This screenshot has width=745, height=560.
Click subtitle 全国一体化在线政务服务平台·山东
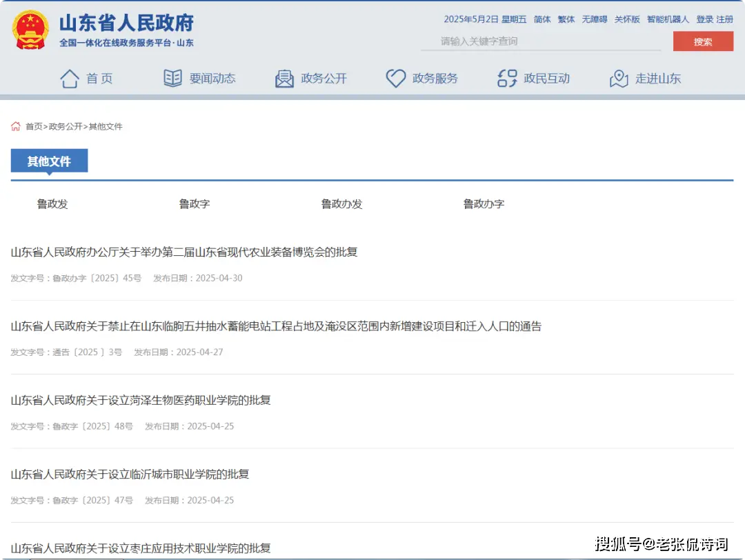[126, 43]
